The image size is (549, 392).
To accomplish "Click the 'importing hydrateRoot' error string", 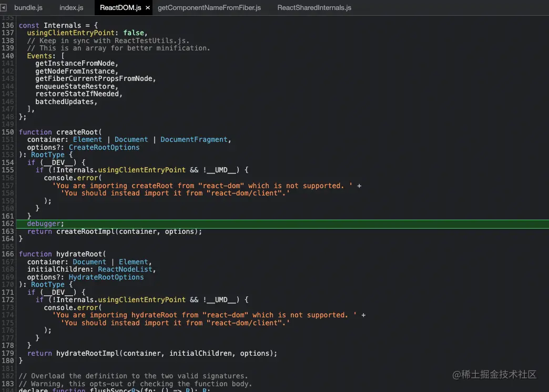I will (x=205, y=315).
